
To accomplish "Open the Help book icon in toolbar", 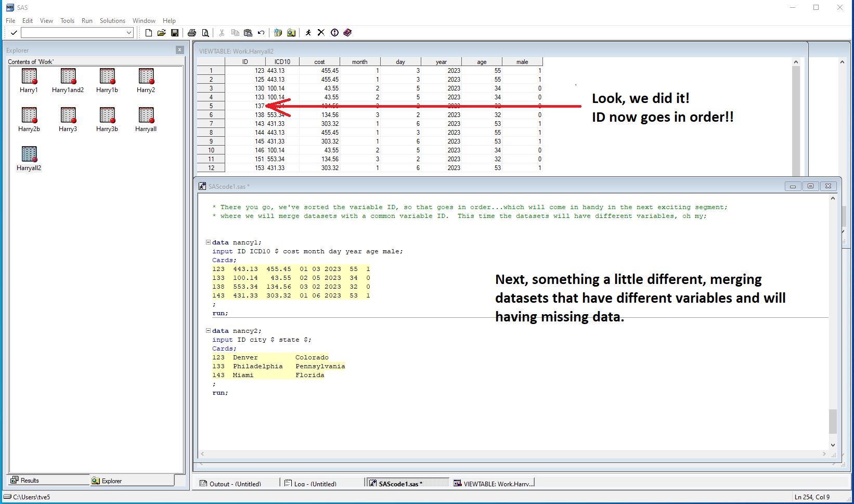I will coord(348,33).
